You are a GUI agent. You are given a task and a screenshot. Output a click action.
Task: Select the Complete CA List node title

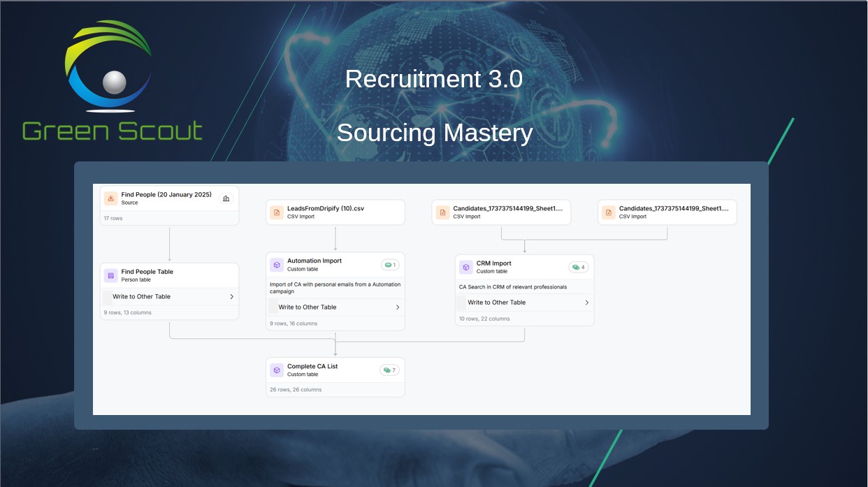(x=312, y=366)
